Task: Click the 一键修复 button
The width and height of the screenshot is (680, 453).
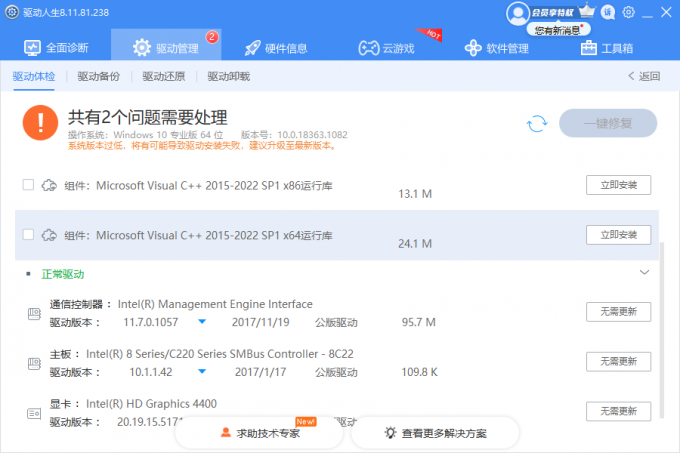Action: point(608,123)
